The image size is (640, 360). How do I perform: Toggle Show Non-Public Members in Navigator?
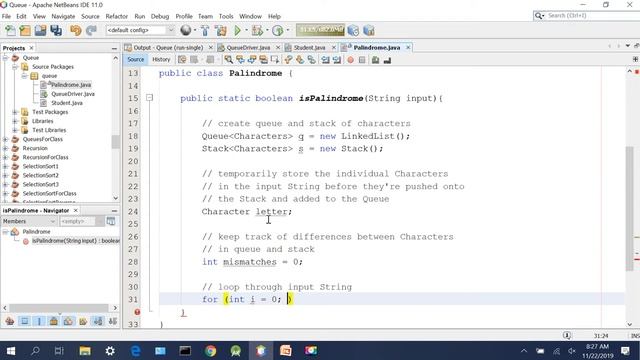click(53, 321)
